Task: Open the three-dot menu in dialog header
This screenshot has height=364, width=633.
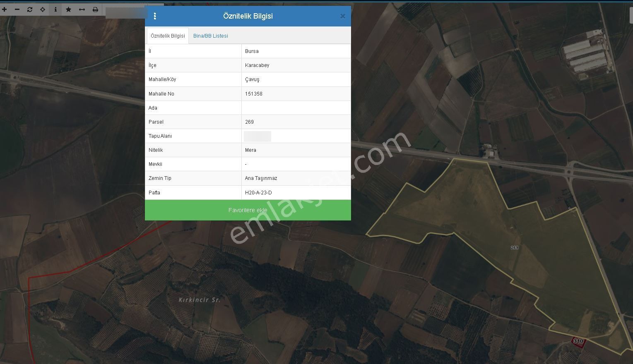Action: [x=155, y=16]
